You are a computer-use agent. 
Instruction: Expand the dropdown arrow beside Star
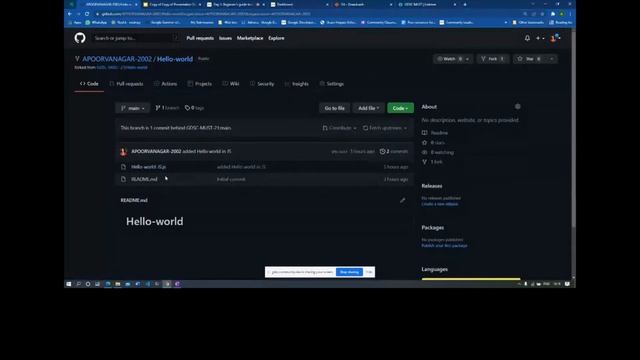(551, 59)
